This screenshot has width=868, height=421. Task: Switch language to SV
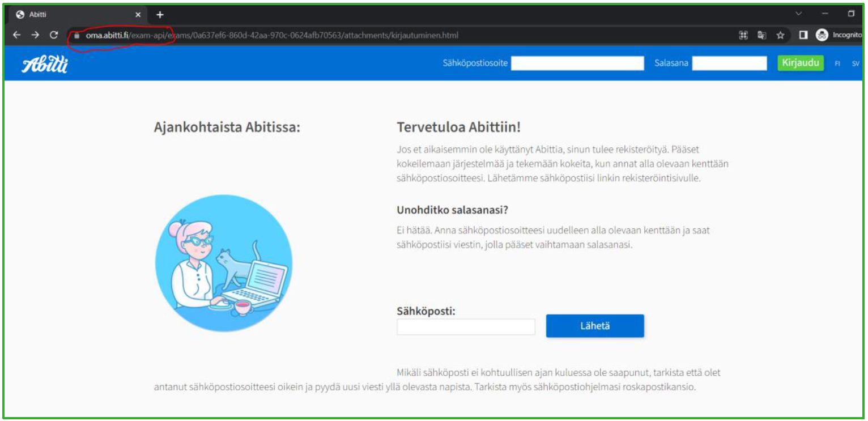(856, 63)
